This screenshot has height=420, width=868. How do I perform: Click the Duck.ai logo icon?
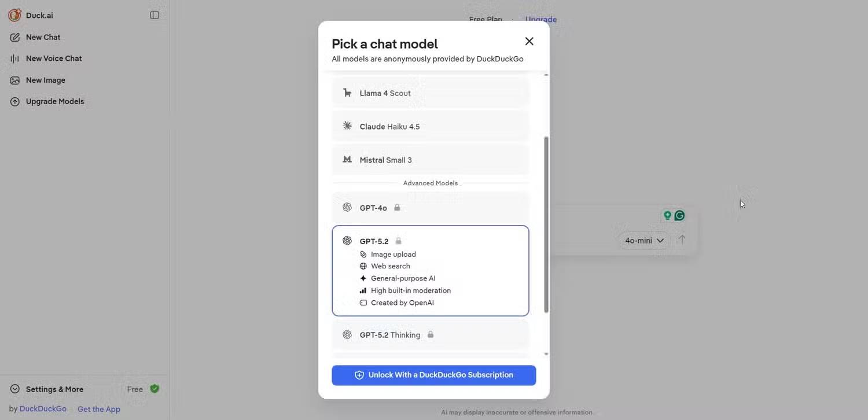coord(14,15)
